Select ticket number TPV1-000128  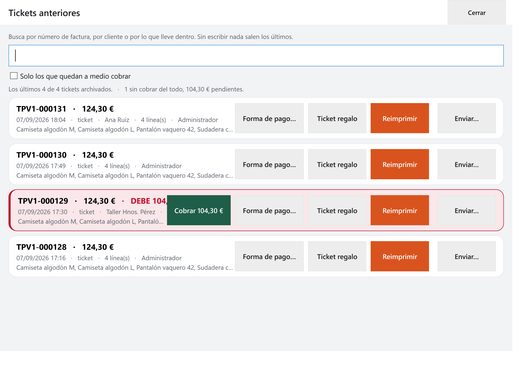(x=41, y=247)
